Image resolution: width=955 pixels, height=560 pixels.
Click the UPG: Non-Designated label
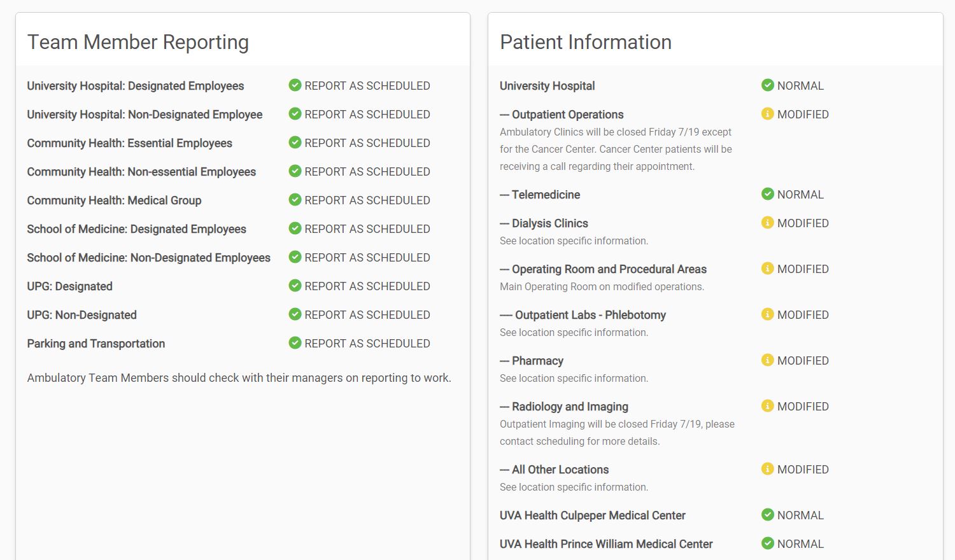[81, 315]
